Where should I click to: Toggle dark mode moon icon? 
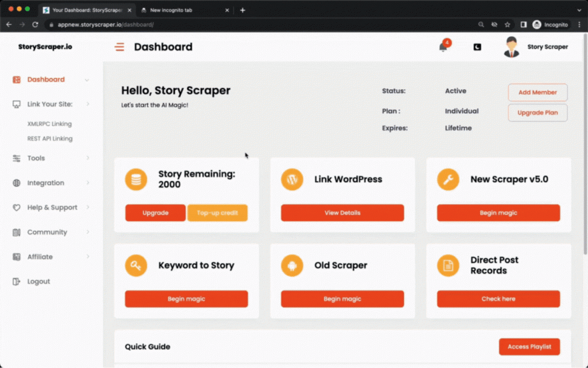pos(477,47)
